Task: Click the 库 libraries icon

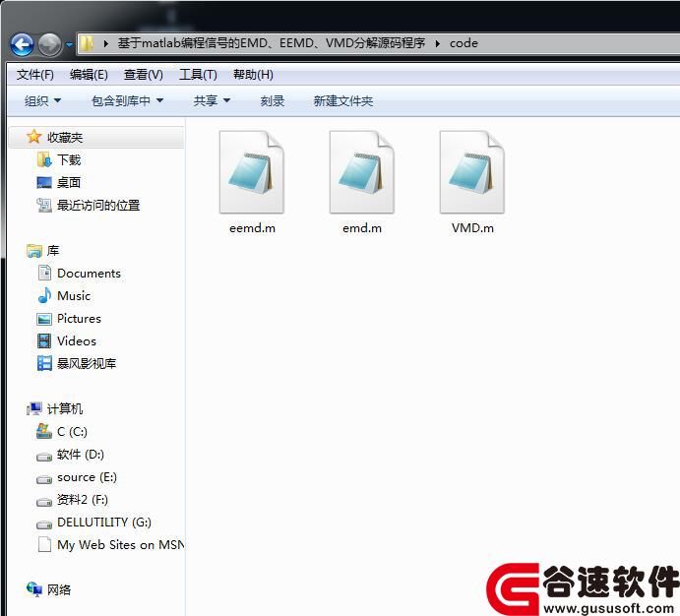Action: click(33, 251)
